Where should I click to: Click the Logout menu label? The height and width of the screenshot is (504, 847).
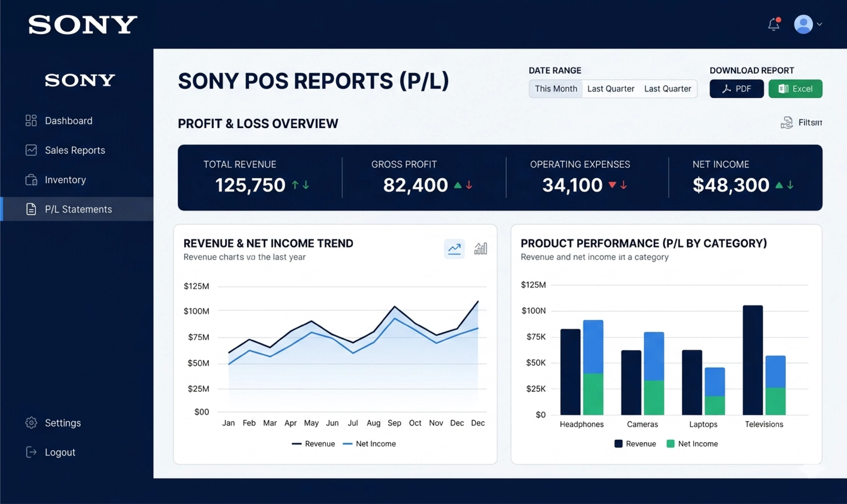click(60, 453)
